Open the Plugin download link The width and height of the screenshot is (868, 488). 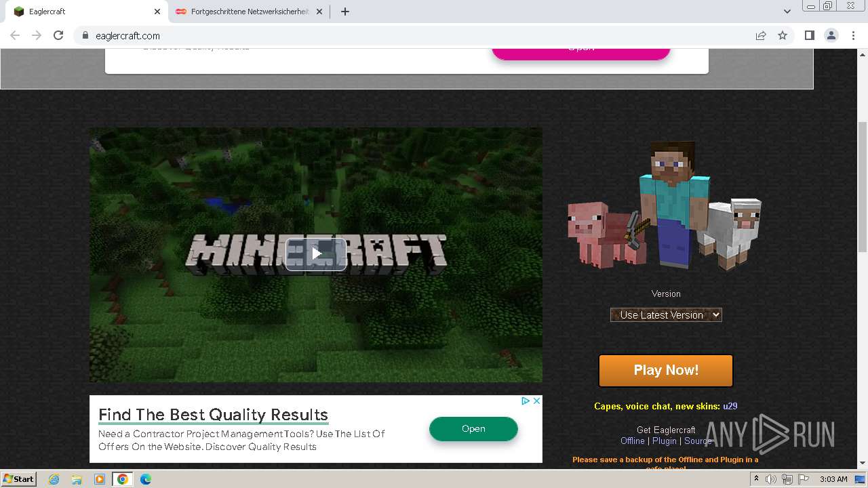tap(665, 441)
